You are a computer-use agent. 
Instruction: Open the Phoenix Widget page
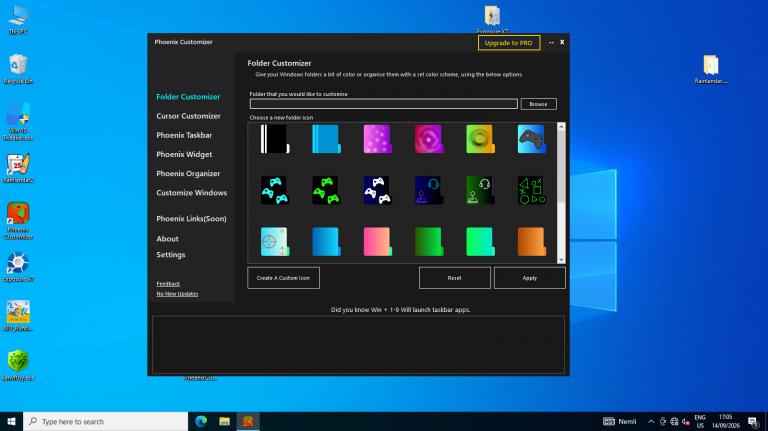[x=184, y=154]
